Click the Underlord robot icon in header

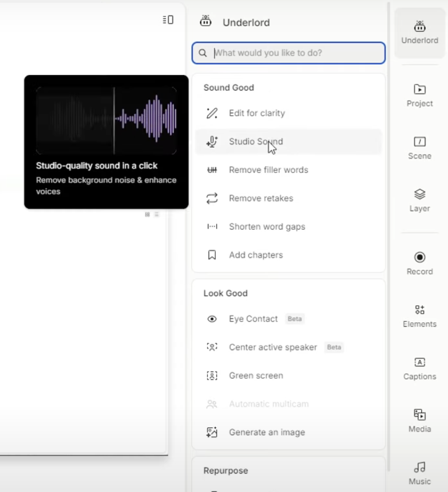click(206, 21)
